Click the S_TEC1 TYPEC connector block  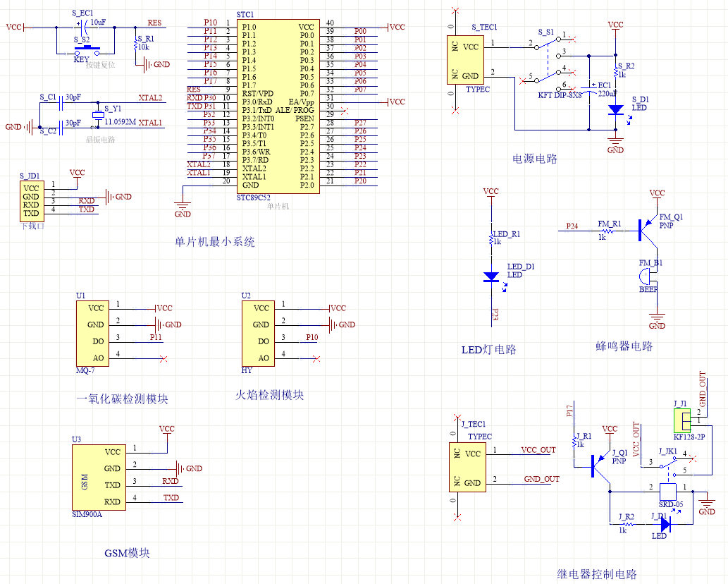[466, 61]
